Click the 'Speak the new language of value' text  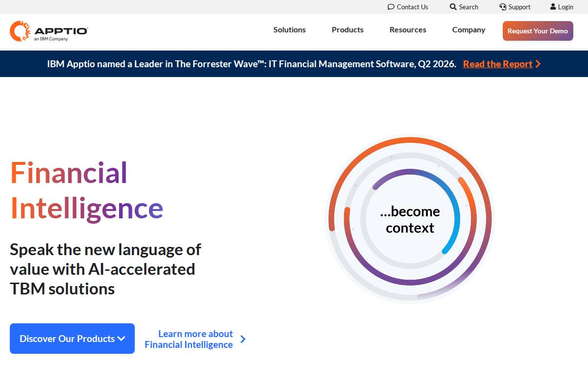point(105,269)
